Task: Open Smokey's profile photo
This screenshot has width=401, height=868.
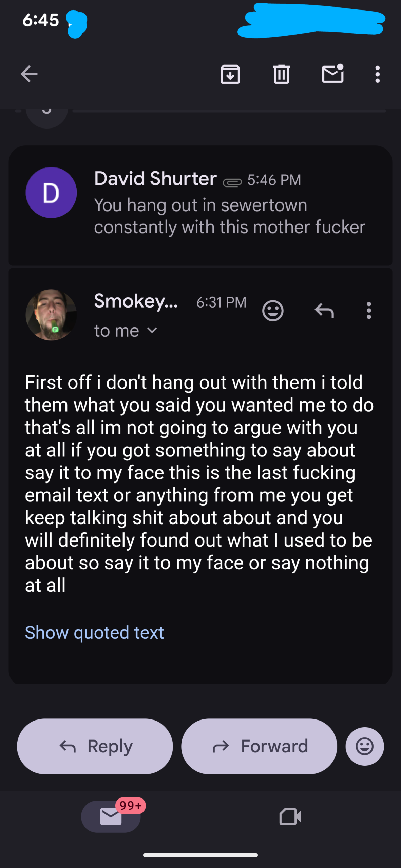Action: coord(51,315)
